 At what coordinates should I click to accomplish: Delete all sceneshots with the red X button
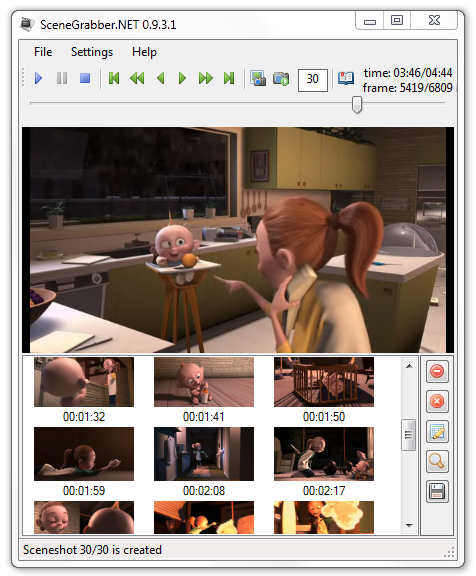pos(437,401)
